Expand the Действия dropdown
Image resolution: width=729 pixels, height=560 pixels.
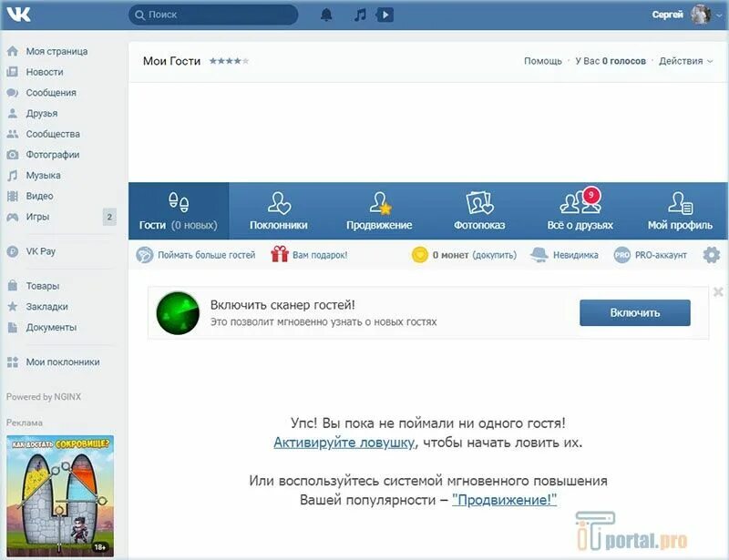pyautogui.click(x=686, y=61)
